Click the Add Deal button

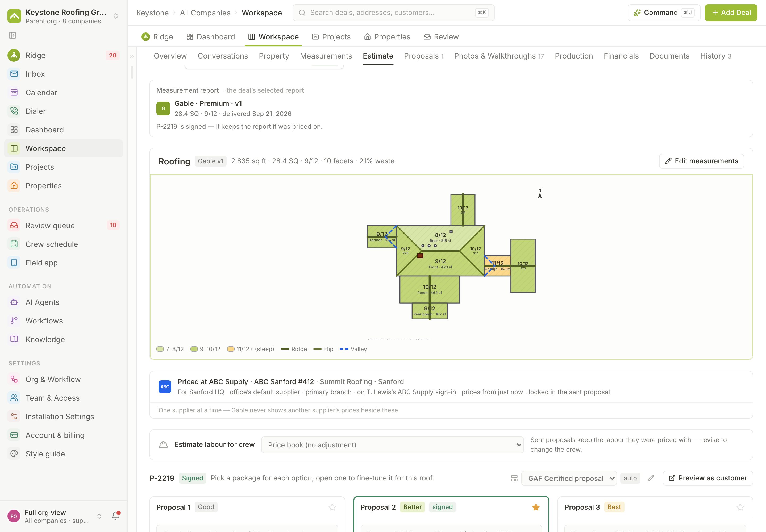click(731, 13)
